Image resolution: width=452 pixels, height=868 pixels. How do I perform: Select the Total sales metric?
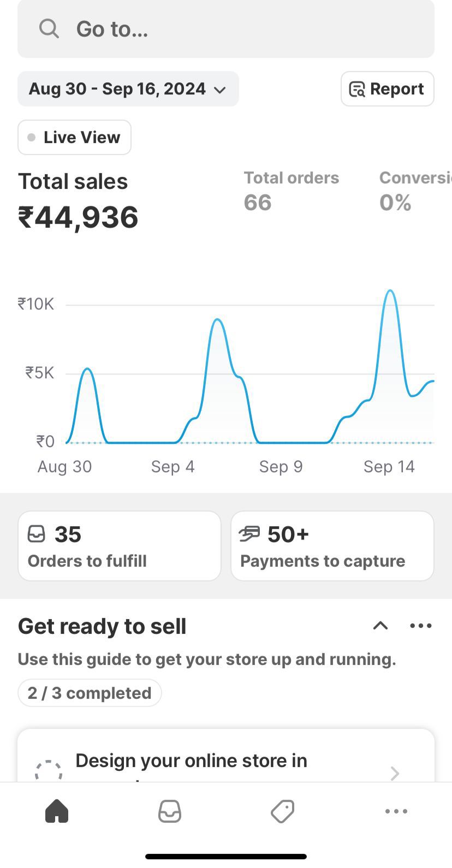[78, 201]
